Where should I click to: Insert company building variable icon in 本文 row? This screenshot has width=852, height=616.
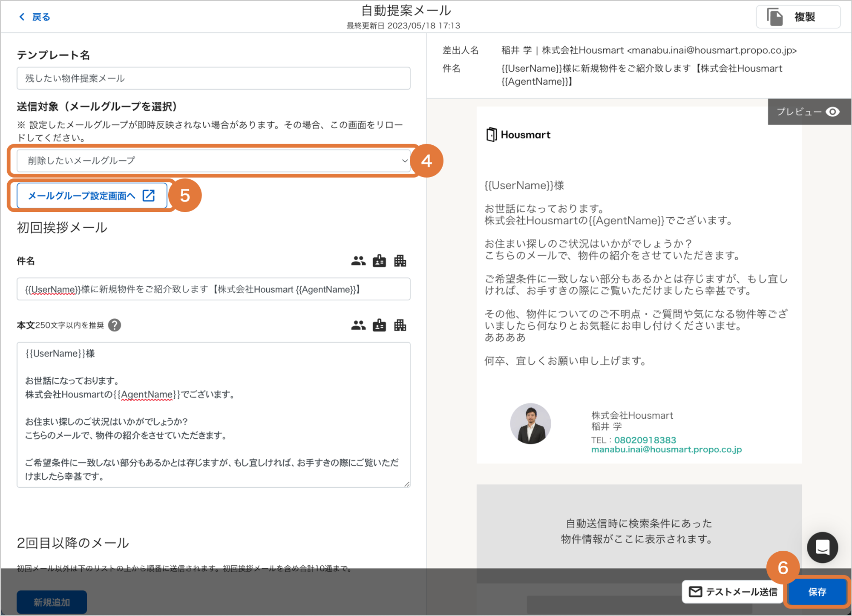coord(400,325)
